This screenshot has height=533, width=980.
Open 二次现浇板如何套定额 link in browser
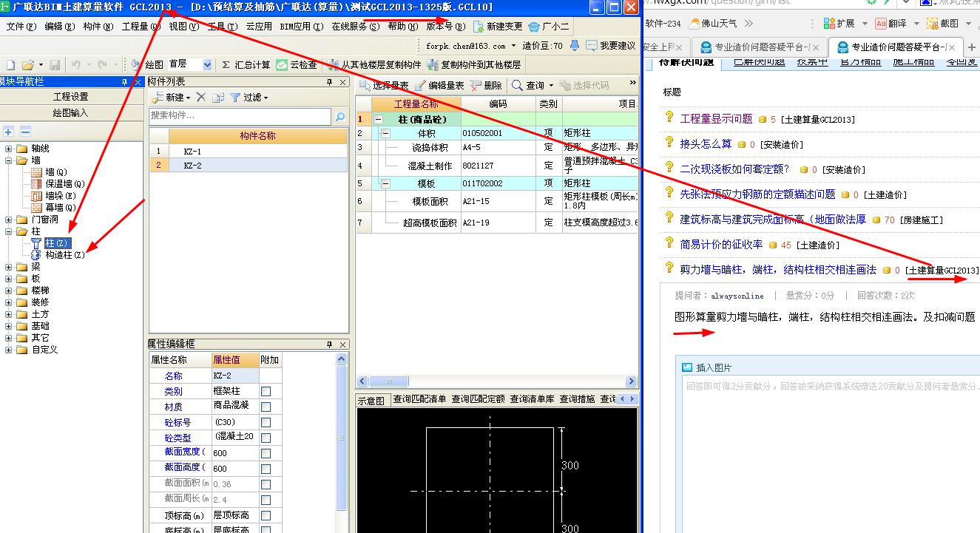pos(734,169)
